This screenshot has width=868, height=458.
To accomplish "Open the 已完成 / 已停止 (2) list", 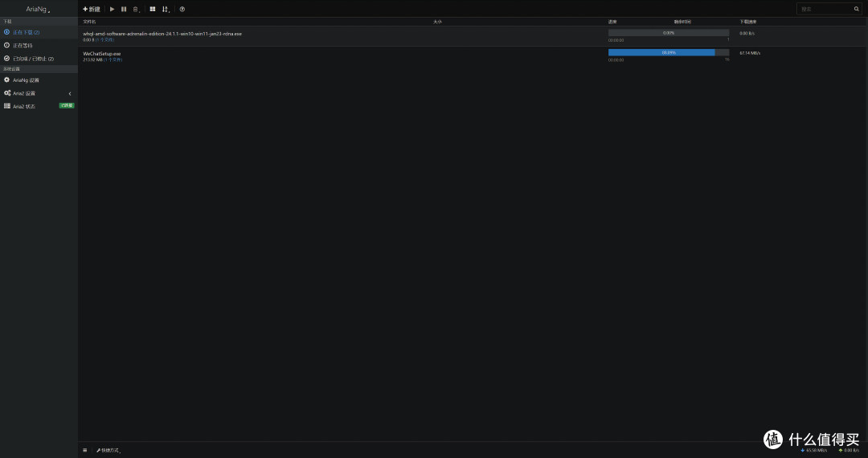I will [39, 58].
